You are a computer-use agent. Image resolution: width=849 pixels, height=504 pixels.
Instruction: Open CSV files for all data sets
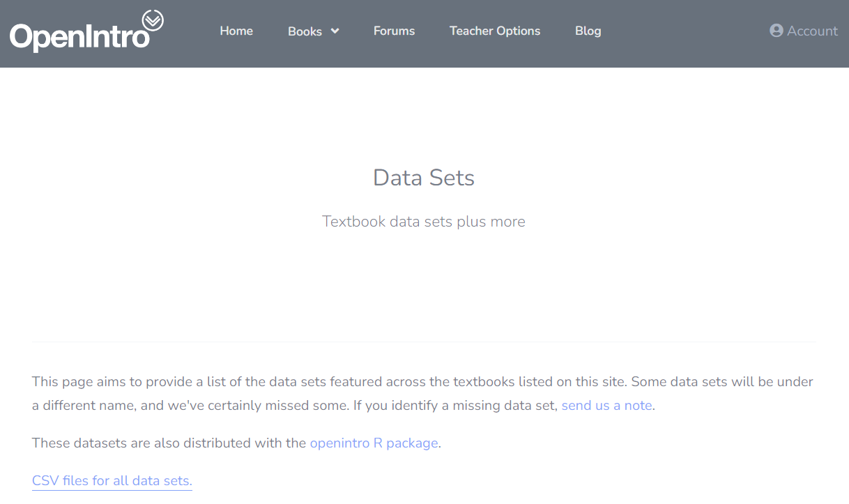(x=112, y=480)
